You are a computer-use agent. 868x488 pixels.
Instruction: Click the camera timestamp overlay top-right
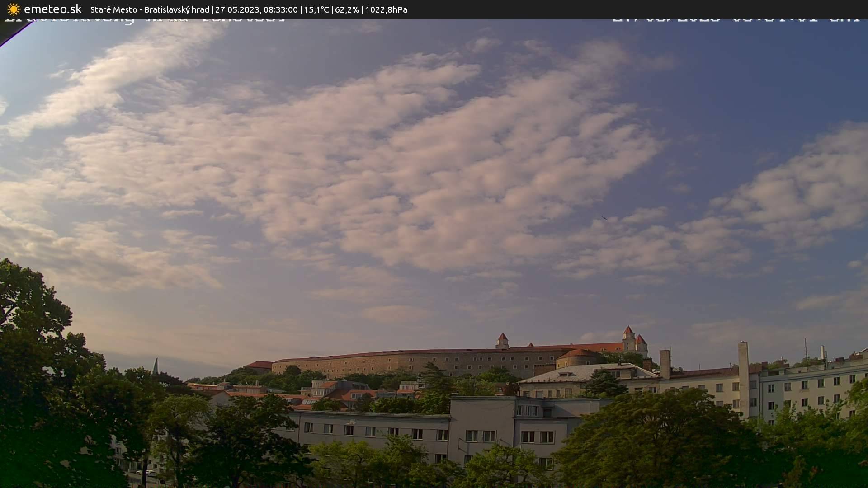pos(736,20)
